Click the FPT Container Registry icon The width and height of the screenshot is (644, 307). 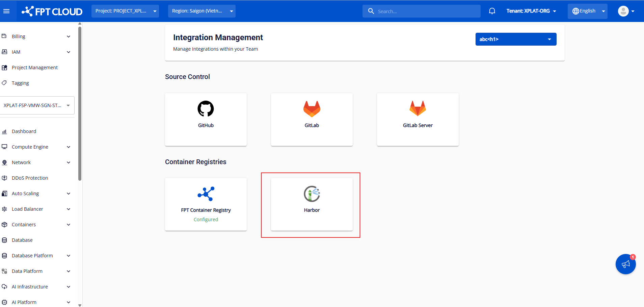tap(206, 194)
